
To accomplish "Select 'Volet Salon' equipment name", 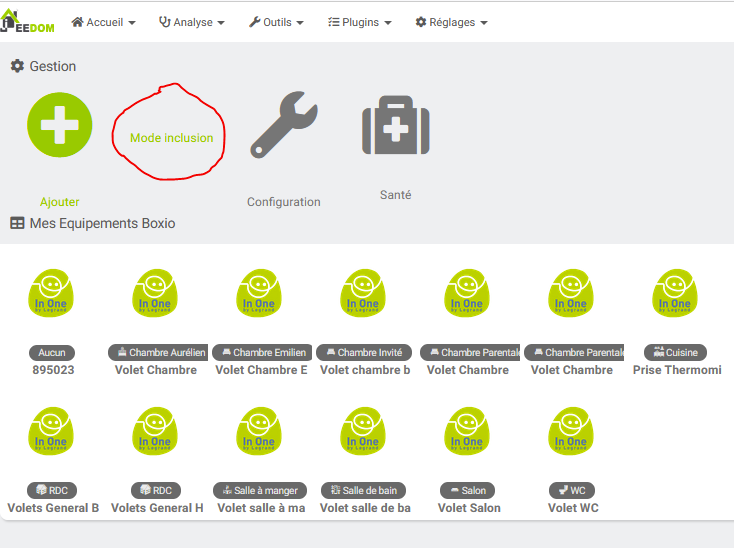I will (469, 508).
